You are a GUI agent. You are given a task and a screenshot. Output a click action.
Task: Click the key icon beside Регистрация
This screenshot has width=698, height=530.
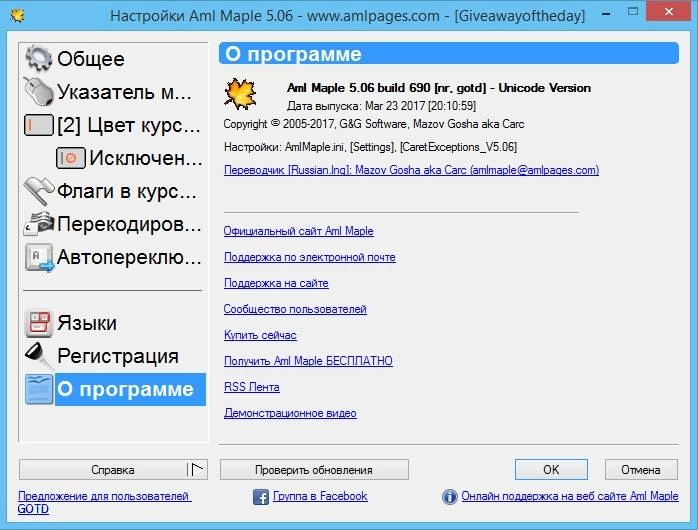point(39,356)
